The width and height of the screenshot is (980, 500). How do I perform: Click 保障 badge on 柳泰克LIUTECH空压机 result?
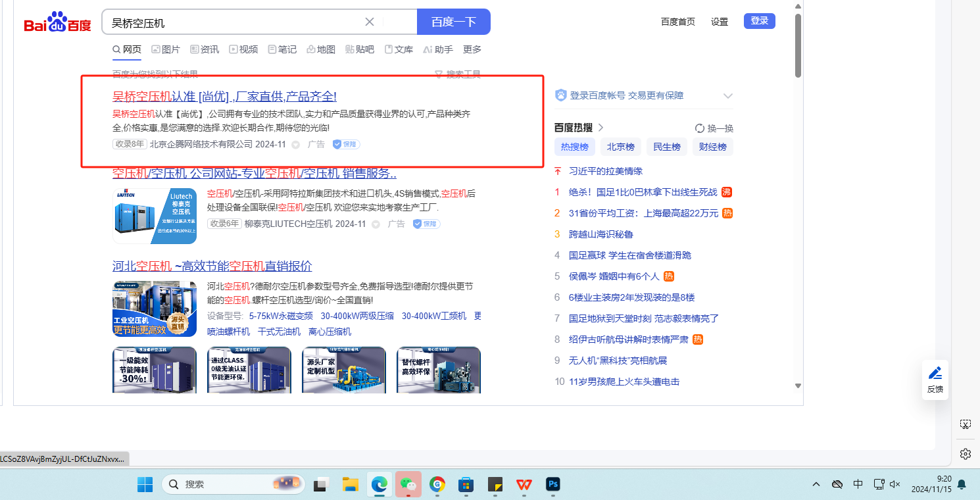point(426,224)
